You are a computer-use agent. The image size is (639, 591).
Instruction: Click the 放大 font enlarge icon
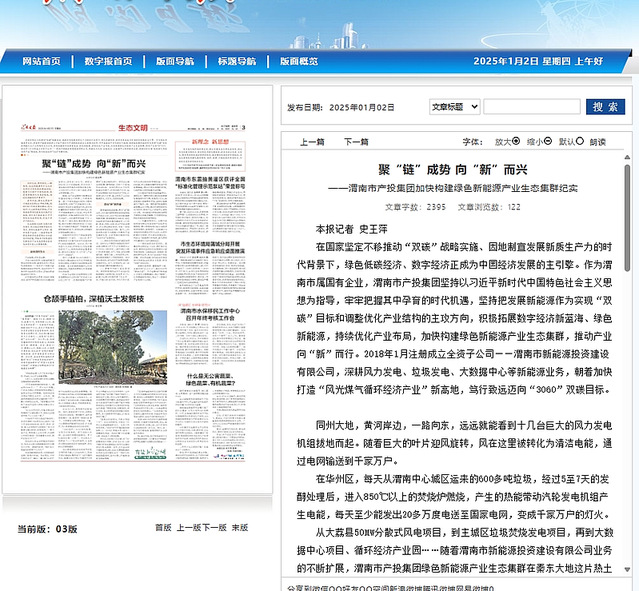coord(516,142)
